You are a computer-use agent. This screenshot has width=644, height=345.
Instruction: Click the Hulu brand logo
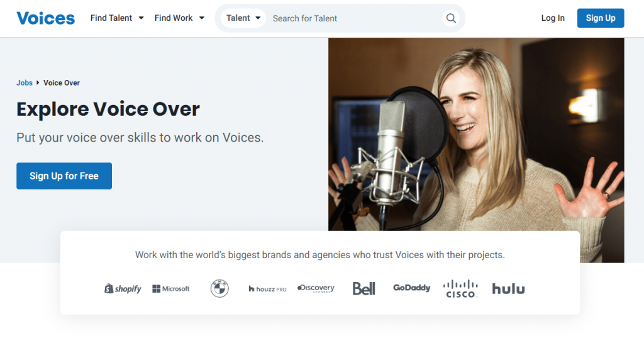point(508,289)
